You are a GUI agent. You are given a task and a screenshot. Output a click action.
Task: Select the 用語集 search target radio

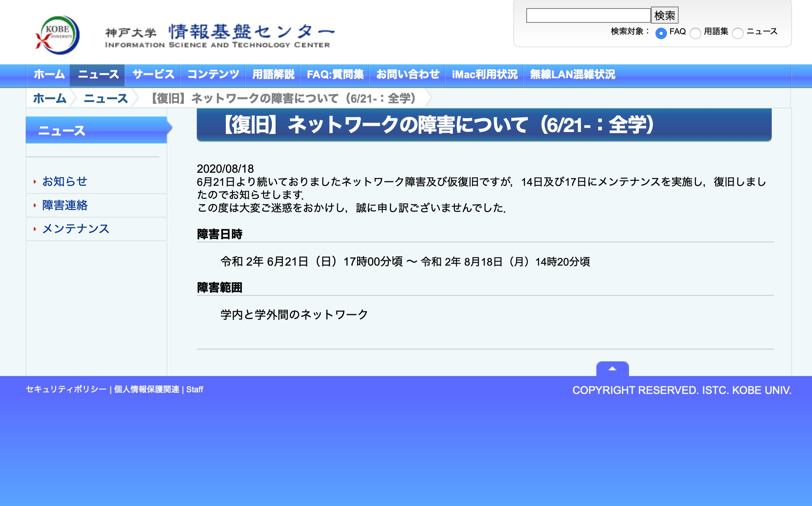click(695, 33)
